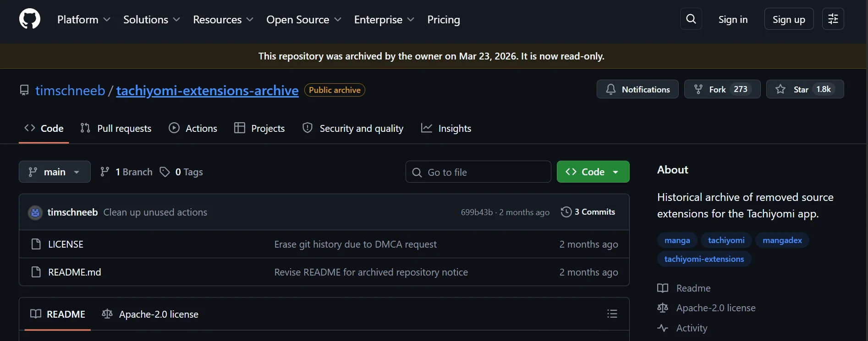Image resolution: width=868 pixels, height=341 pixels.
Task: Open the appearance settings icon button
Action: [833, 19]
